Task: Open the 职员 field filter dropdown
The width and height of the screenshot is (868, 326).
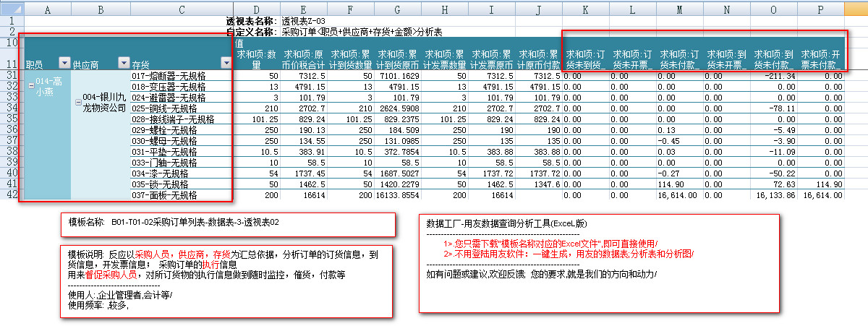Action: pos(64,64)
